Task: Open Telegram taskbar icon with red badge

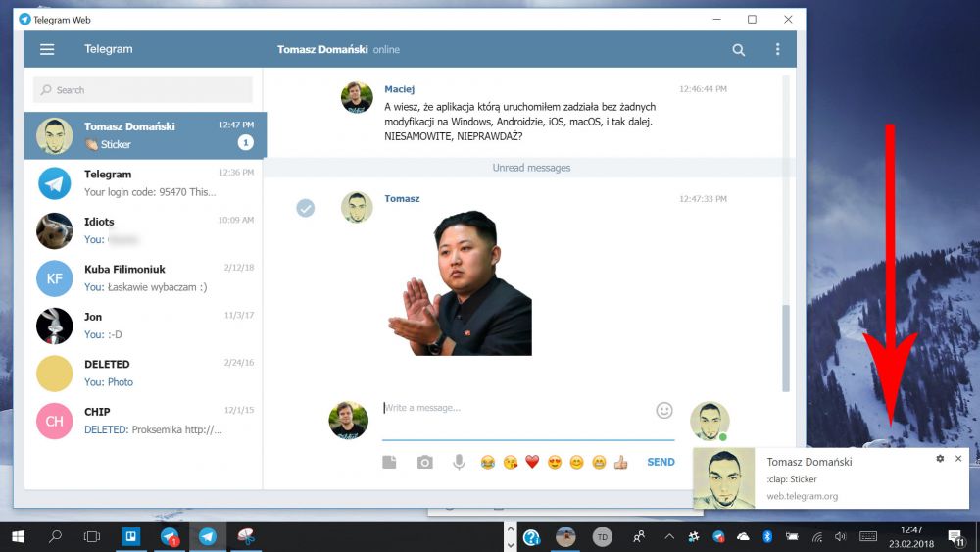Action: tap(170, 536)
